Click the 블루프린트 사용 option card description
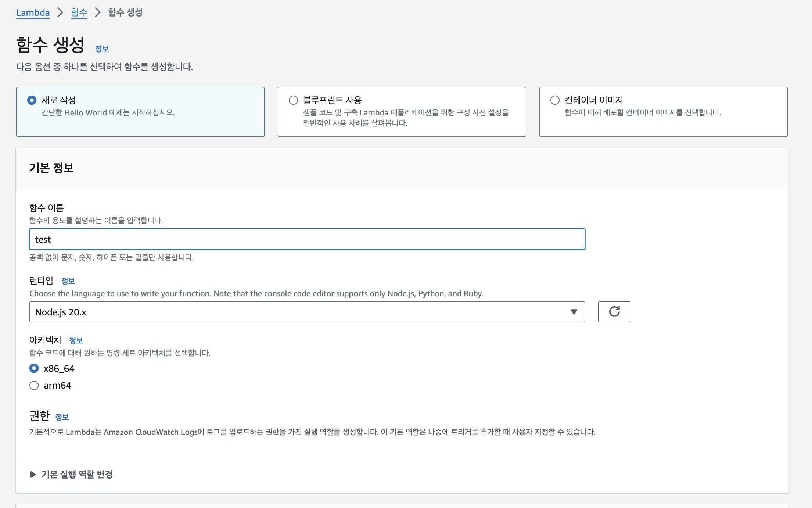This screenshot has height=508, width=812. [406, 118]
